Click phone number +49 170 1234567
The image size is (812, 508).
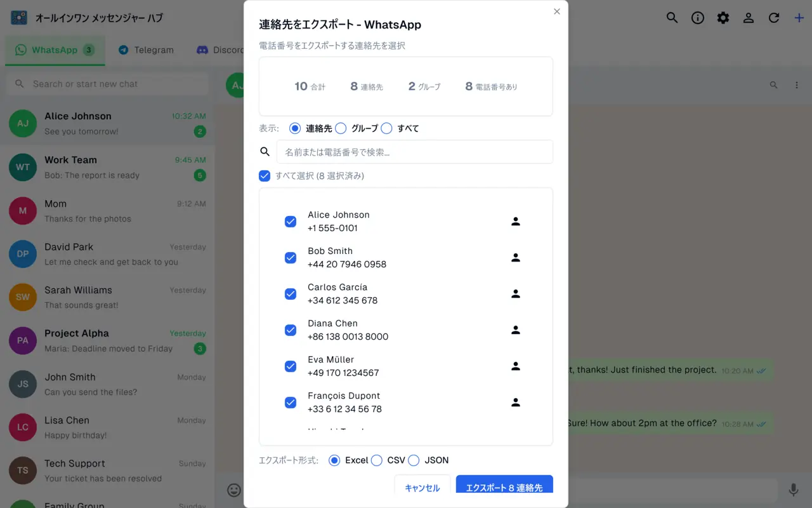click(x=343, y=373)
